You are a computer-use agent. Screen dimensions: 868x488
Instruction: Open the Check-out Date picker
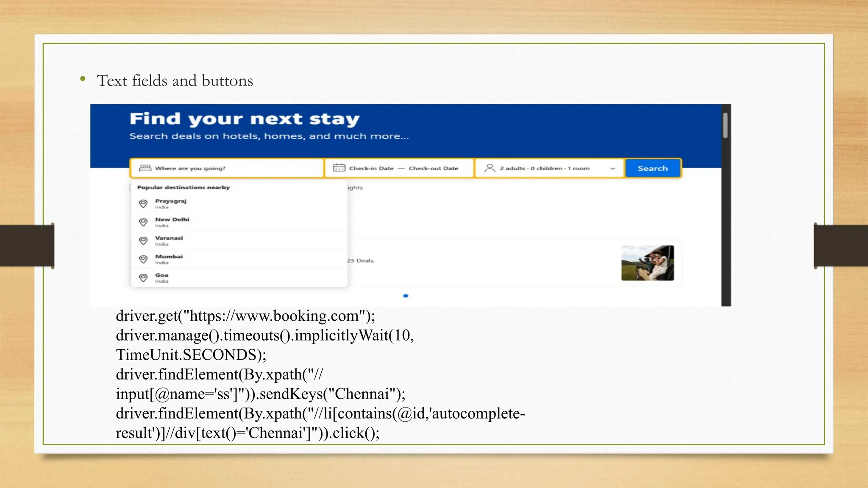pos(433,168)
